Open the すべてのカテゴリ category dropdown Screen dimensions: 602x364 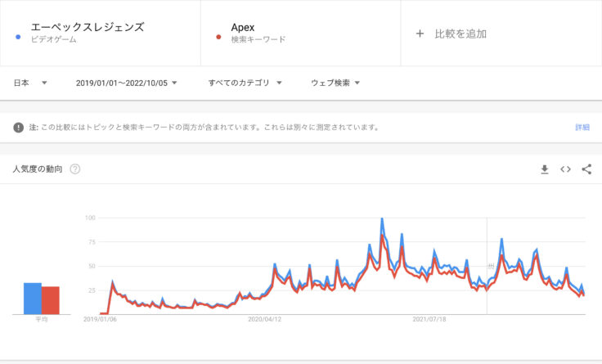point(245,83)
